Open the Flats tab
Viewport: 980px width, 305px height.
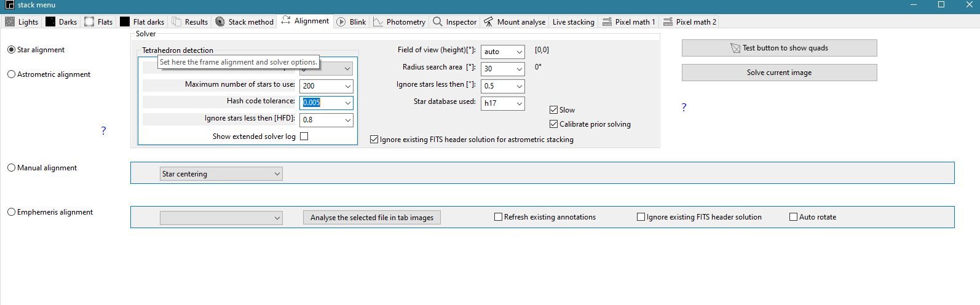[x=99, y=22]
